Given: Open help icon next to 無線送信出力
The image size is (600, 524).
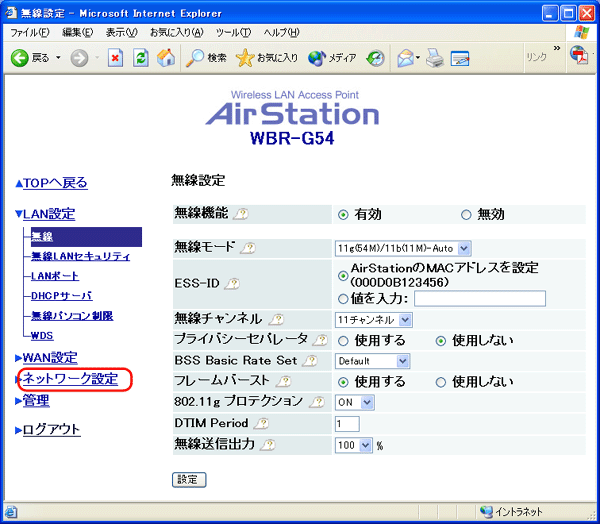Looking at the screenshot, I should pos(268,444).
